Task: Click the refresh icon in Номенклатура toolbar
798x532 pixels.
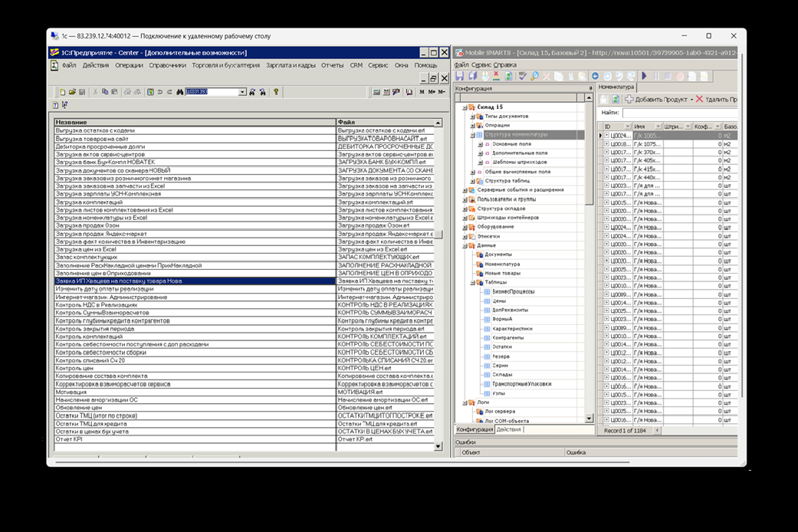Action: pos(616,100)
